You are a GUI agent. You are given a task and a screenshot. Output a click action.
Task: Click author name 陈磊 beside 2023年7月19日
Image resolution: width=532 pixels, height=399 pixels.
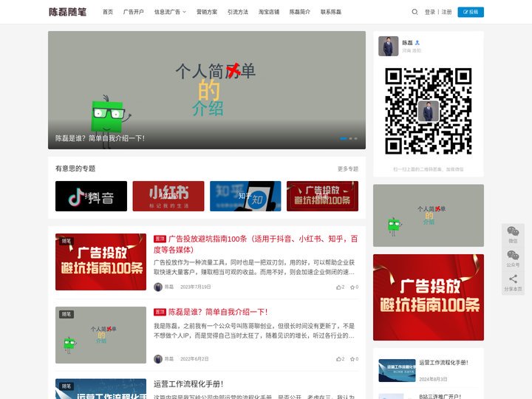click(169, 287)
